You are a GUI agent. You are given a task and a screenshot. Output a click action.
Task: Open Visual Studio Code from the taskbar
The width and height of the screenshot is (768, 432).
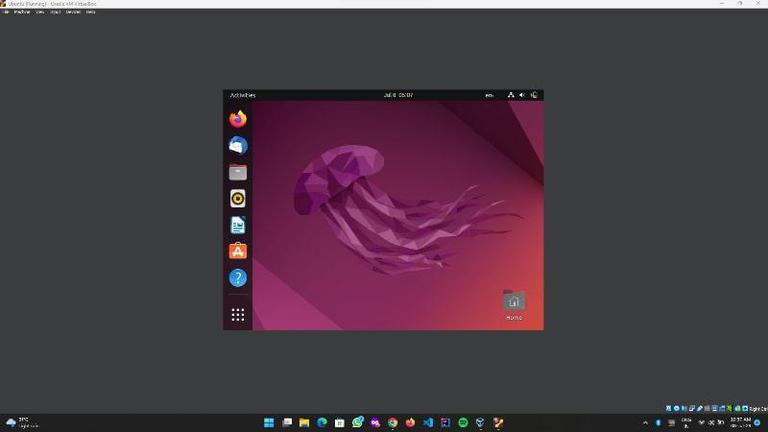pyautogui.click(x=428, y=422)
